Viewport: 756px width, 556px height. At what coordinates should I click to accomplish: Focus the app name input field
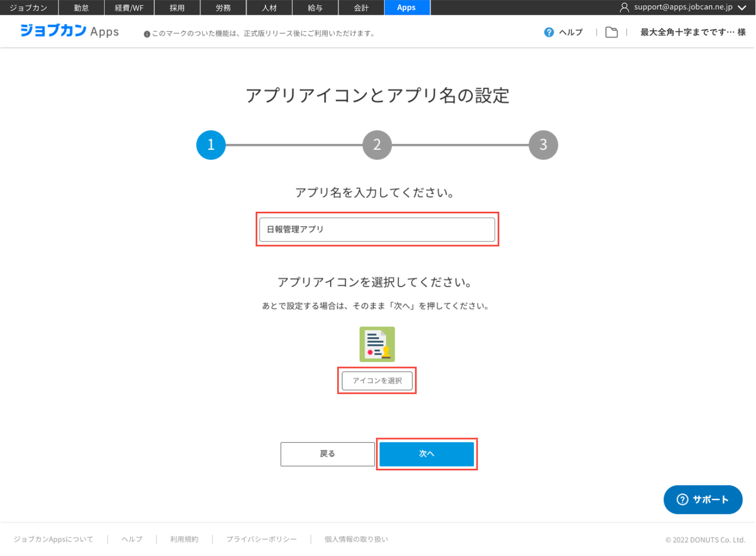click(x=377, y=230)
